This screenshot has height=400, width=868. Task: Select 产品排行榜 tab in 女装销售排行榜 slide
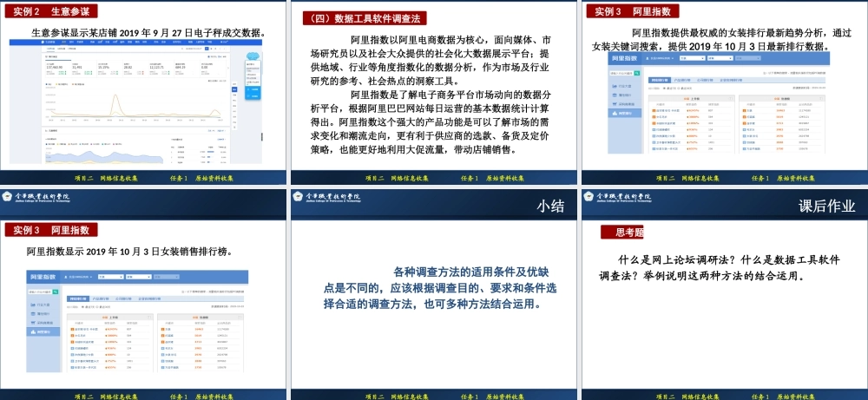click(101, 298)
